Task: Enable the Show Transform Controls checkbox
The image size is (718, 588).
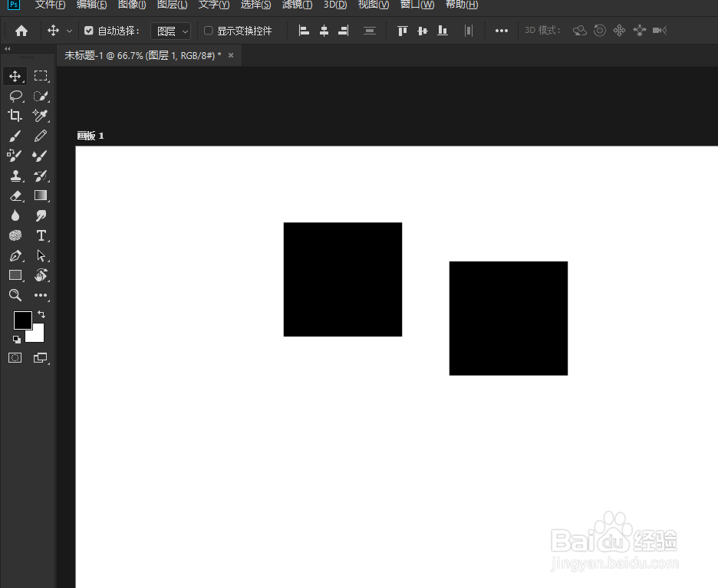Action: point(209,31)
